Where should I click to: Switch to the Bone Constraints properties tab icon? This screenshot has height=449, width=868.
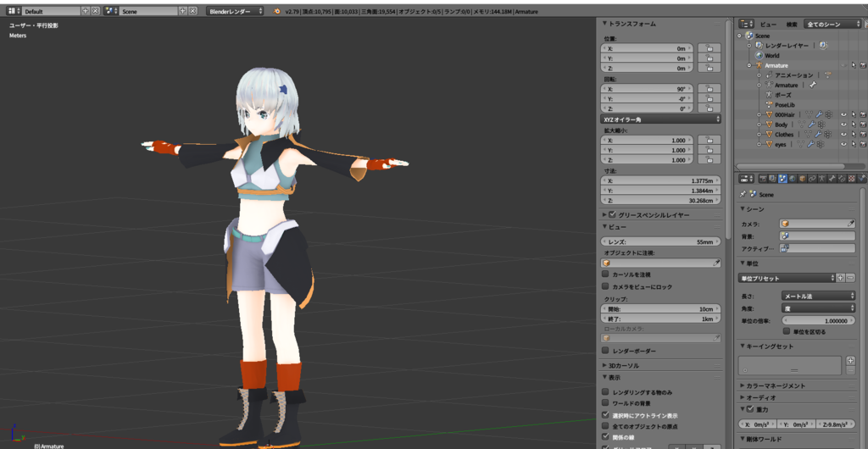(841, 178)
